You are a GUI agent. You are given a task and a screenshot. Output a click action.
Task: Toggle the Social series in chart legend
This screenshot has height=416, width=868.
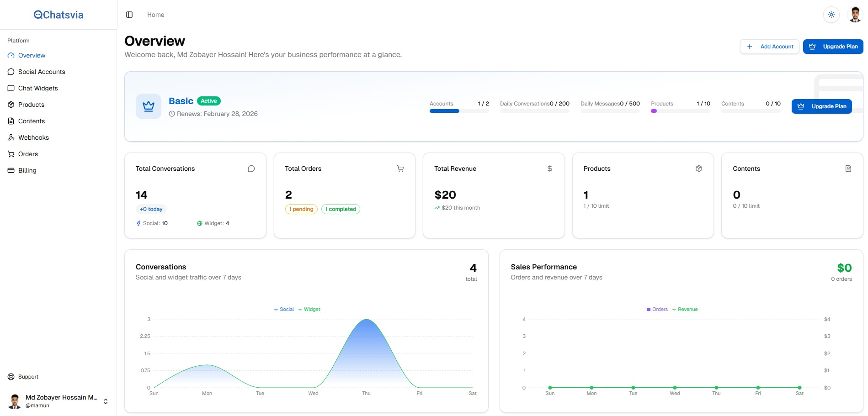pyautogui.click(x=284, y=310)
